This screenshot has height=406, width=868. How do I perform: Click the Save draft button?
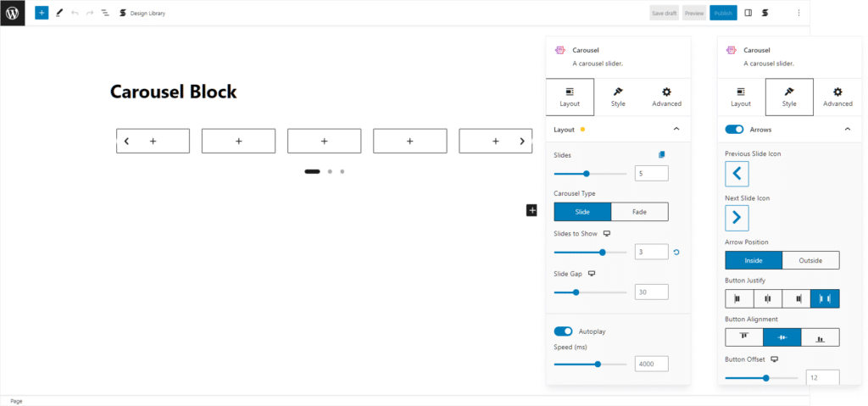(x=664, y=13)
